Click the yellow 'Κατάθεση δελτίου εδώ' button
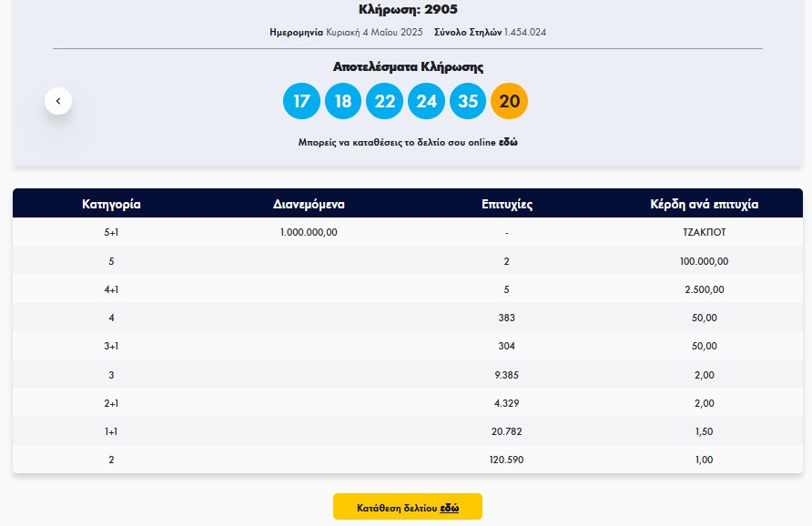This screenshot has height=526, width=812. click(x=408, y=506)
